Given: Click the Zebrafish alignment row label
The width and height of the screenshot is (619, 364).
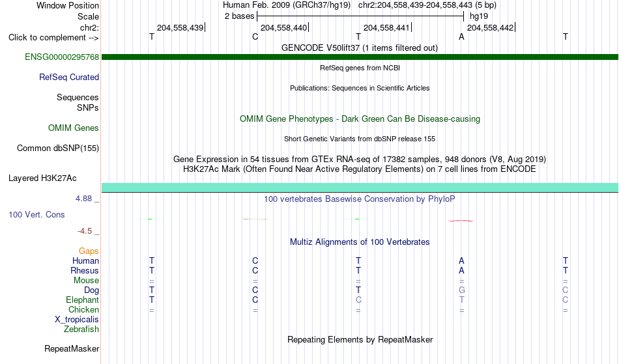Looking at the screenshot, I should point(81,329).
